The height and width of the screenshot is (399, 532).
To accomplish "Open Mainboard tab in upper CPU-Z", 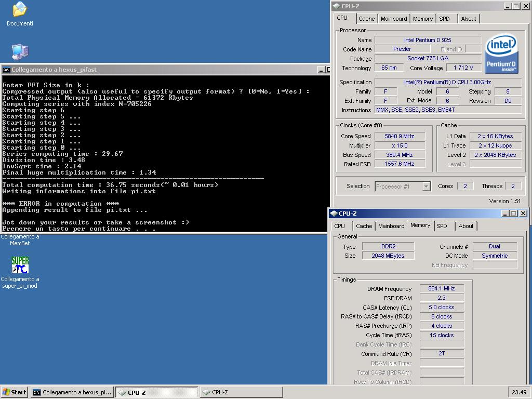I will click(394, 19).
